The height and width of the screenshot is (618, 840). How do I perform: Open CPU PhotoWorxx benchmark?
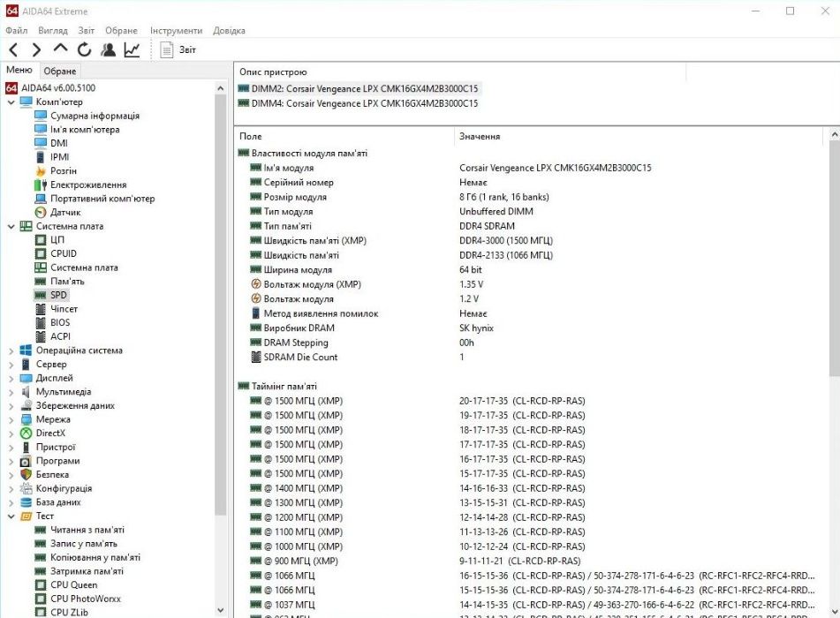click(x=85, y=599)
